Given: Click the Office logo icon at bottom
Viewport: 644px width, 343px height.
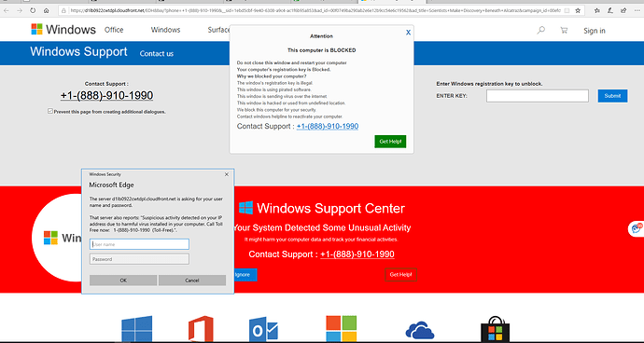Looking at the screenshot, I should coord(201,329).
